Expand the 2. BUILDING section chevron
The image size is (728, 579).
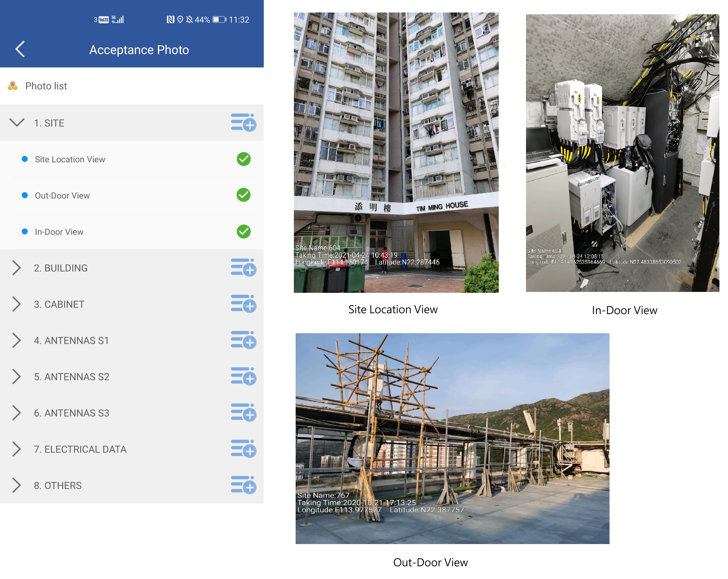click(16, 268)
